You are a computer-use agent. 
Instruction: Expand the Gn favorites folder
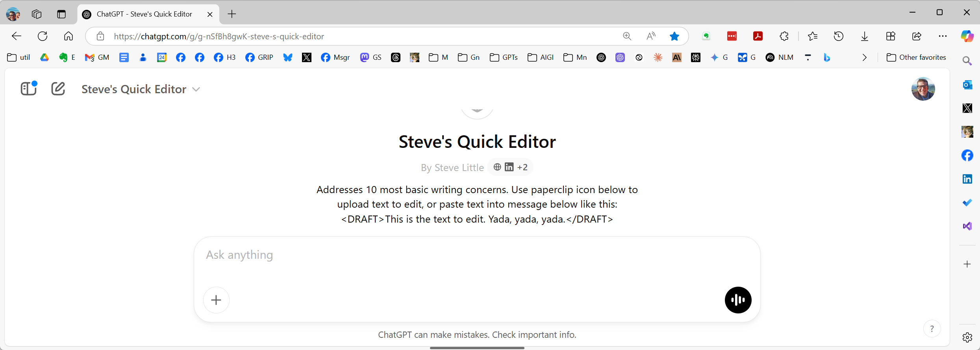pyautogui.click(x=469, y=57)
